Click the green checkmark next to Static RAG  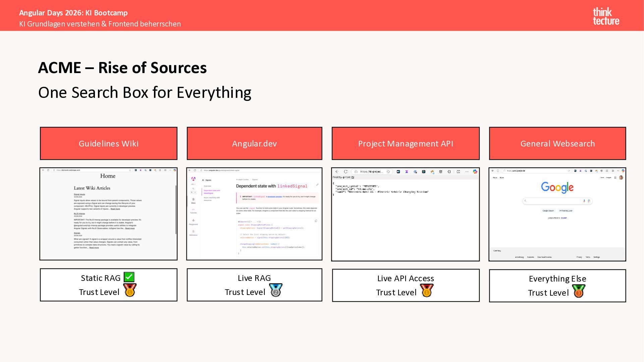coord(129,277)
